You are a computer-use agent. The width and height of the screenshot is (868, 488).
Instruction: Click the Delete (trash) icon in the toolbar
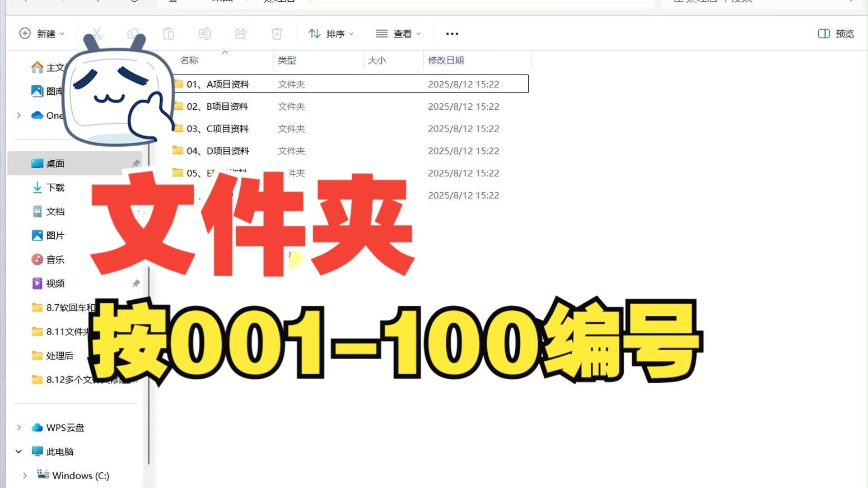pos(276,33)
